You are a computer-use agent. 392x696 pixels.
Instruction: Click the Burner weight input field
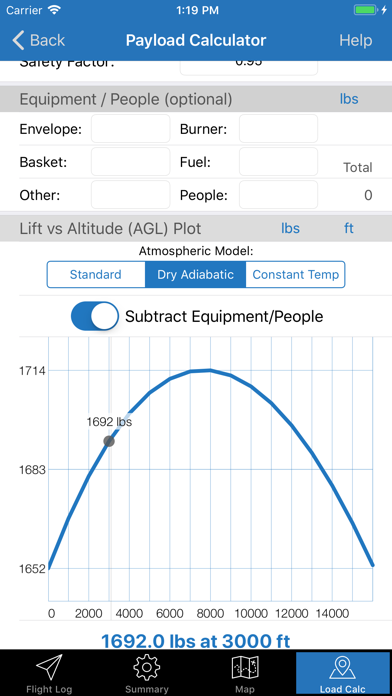click(278, 129)
